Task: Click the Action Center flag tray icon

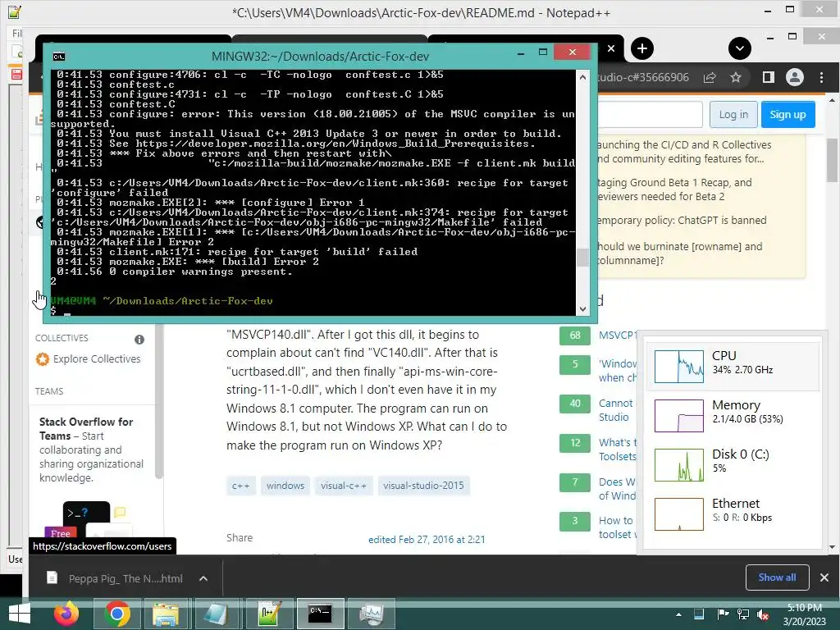Action: [x=723, y=614]
